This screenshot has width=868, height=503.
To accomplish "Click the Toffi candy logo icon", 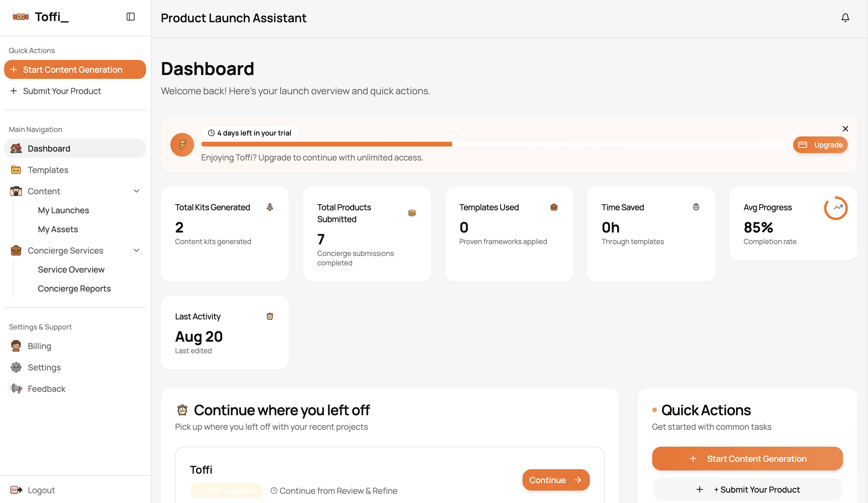I will point(21,17).
